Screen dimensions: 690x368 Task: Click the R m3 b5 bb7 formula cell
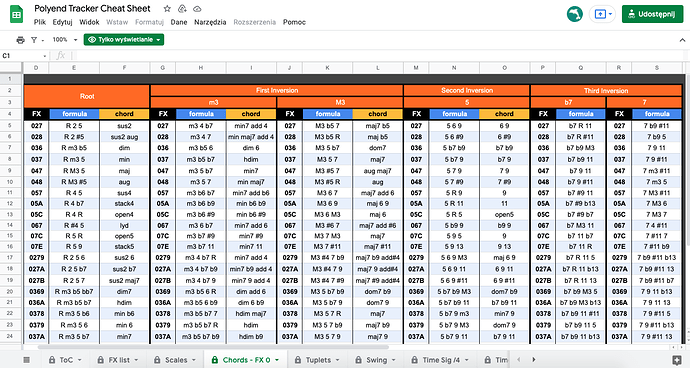74,291
